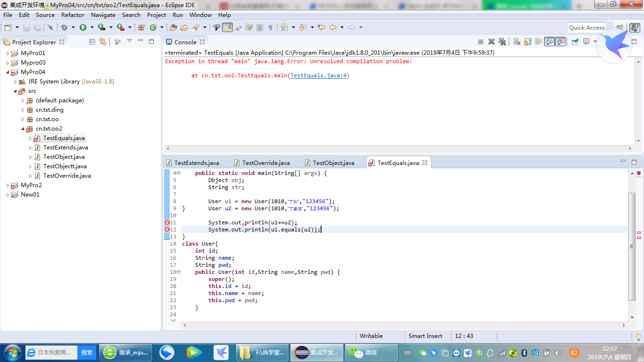
Task: Click error marker on line 11
Action: (x=167, y=222)
